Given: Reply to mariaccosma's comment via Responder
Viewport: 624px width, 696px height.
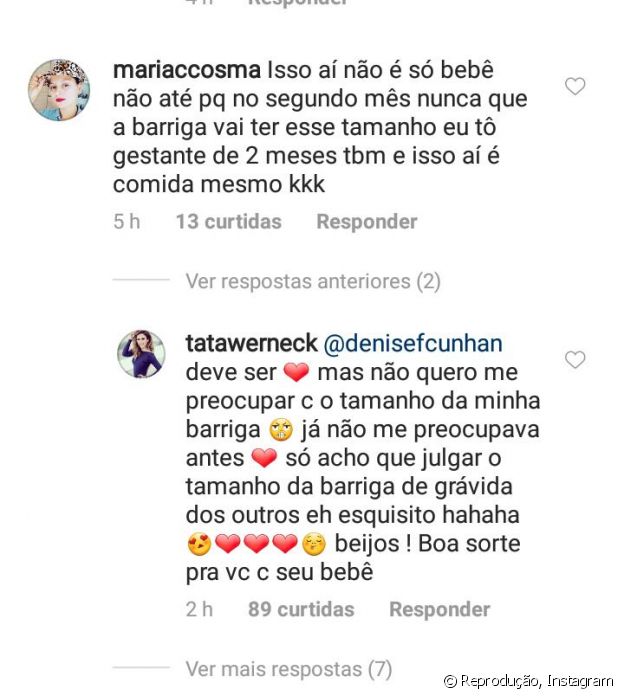Looking at the screenshot, I should [367, 222].
